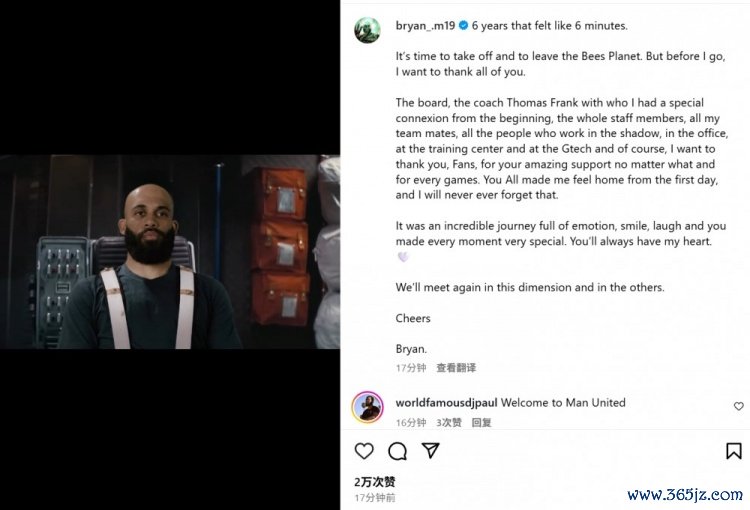View 2万次赞 likes list
This screenshot has width=750, height=510.
click(x=375, y=482)
